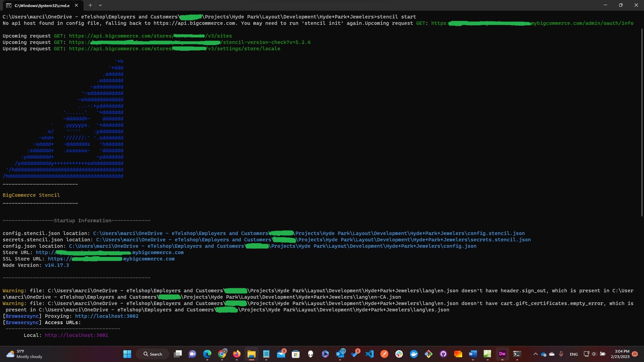Open the battery status tray icon
Screen dimensions: 644x362
click(x=603, y=354)
